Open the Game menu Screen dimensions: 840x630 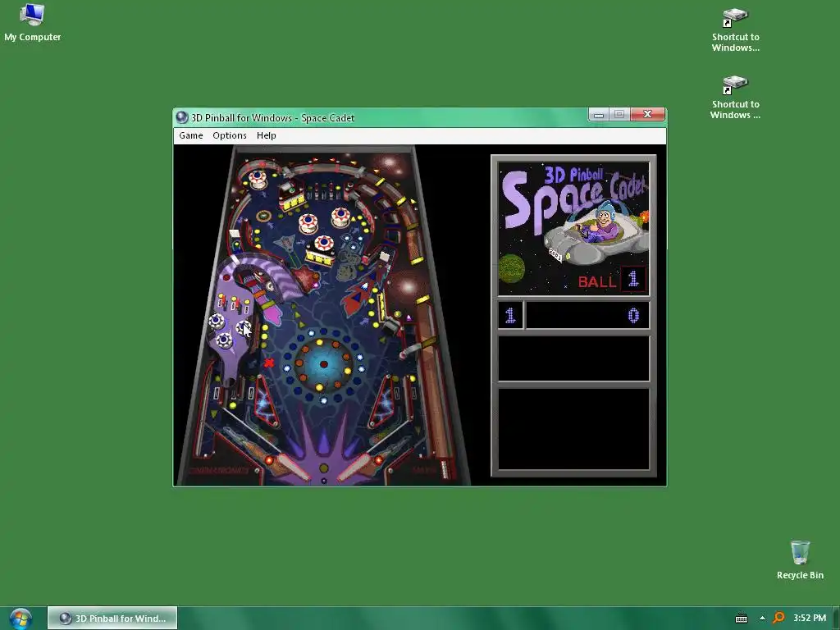pos(190,135)
